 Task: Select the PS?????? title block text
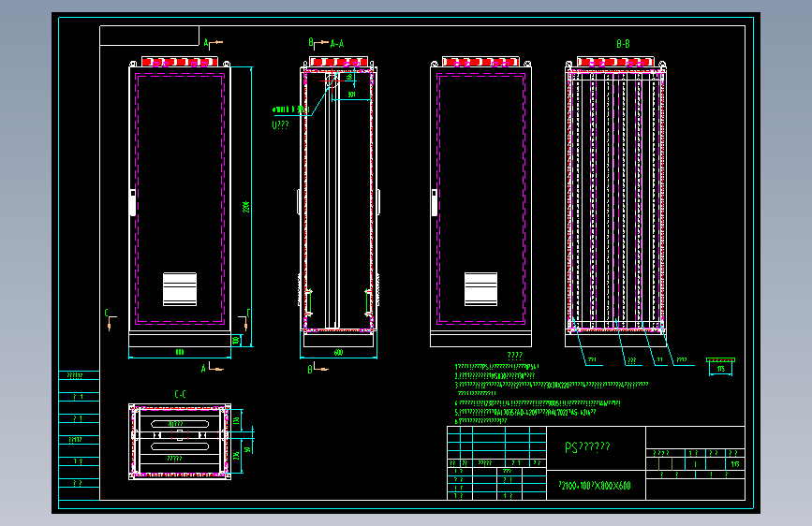[587, 446]
